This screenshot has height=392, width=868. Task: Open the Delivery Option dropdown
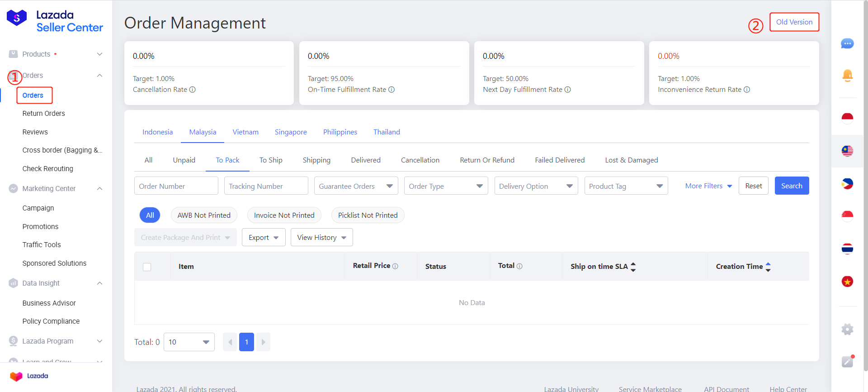tap(536, 186)
